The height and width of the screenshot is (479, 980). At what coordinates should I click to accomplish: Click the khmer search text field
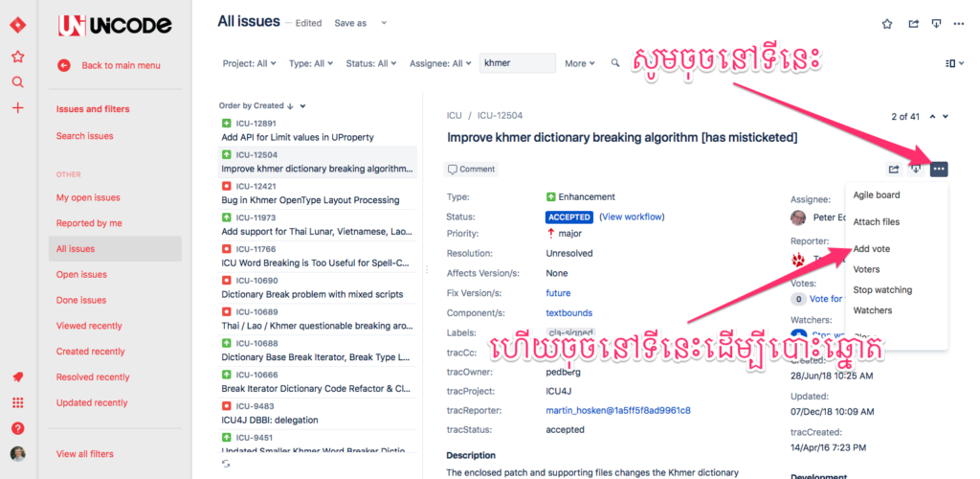tap(518, 63)
